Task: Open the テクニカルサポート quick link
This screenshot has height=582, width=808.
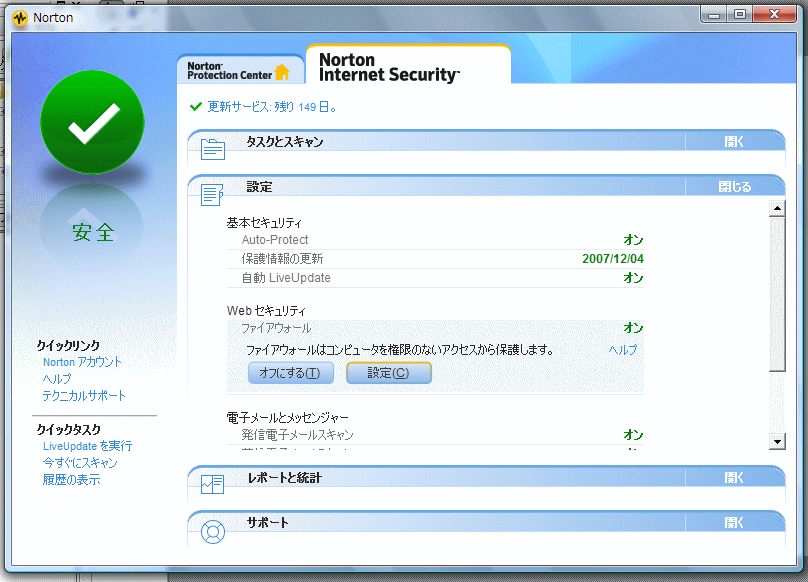Action: tap(84, 396)
